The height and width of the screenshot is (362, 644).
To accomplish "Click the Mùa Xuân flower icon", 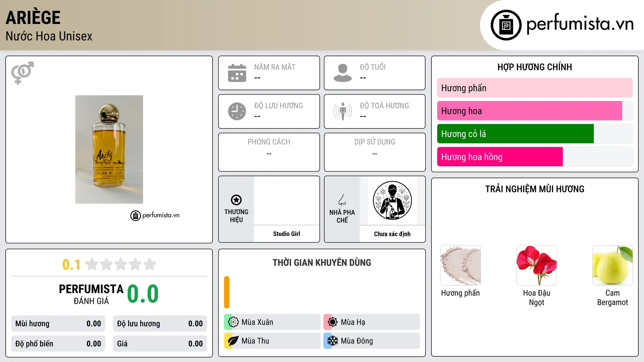I will click(x=233, y=322).
